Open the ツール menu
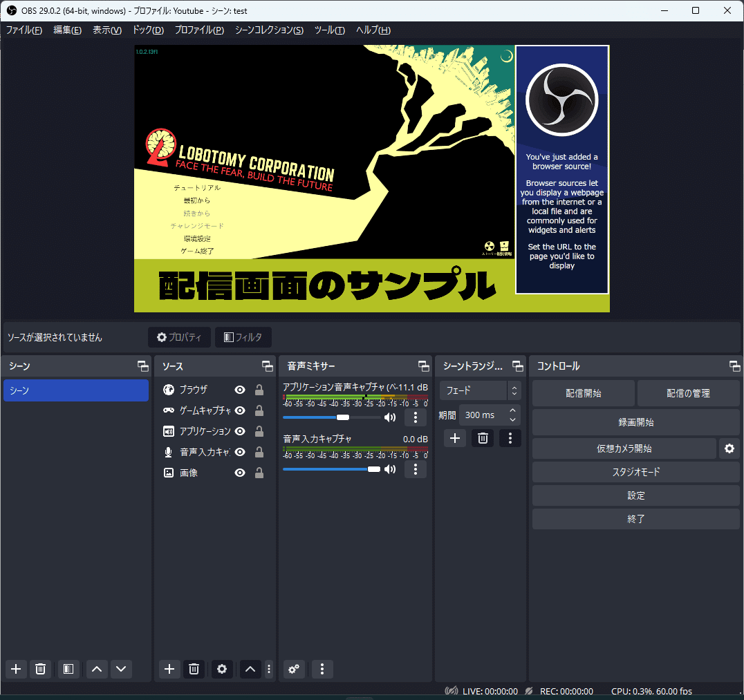744x700 pixels. (329, 30)
